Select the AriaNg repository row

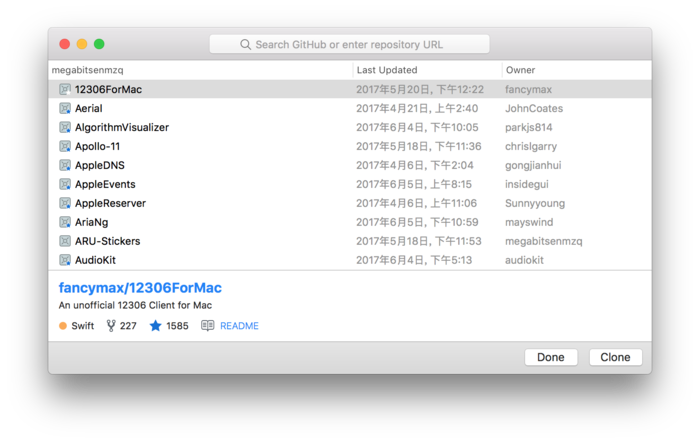point(350,222)
